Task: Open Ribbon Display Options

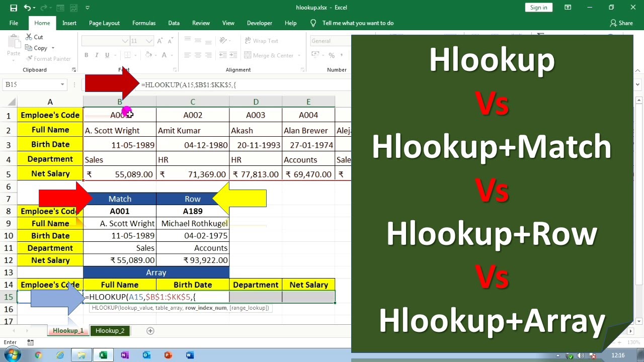Action: tap(568, 7)
